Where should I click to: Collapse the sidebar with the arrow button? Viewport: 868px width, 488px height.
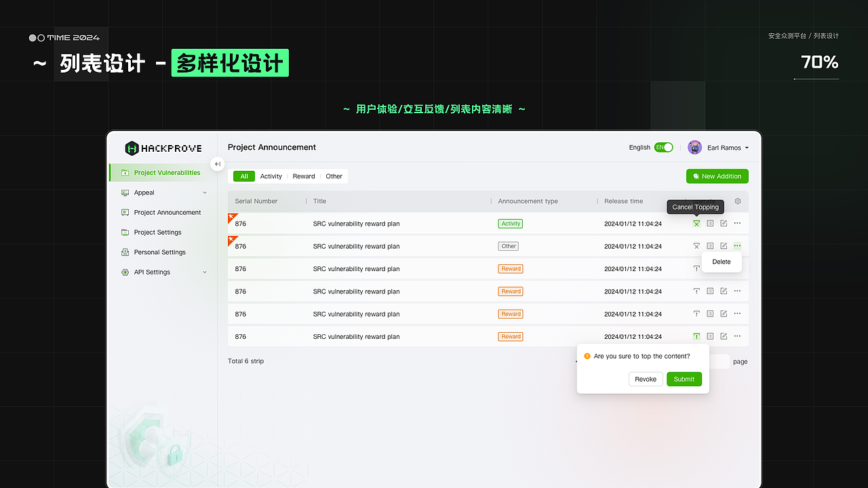coord(217,164)
